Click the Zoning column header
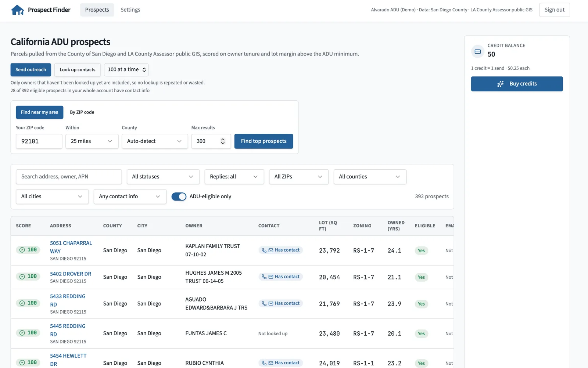This screenshot has height=368, width=588. [362, 226]
